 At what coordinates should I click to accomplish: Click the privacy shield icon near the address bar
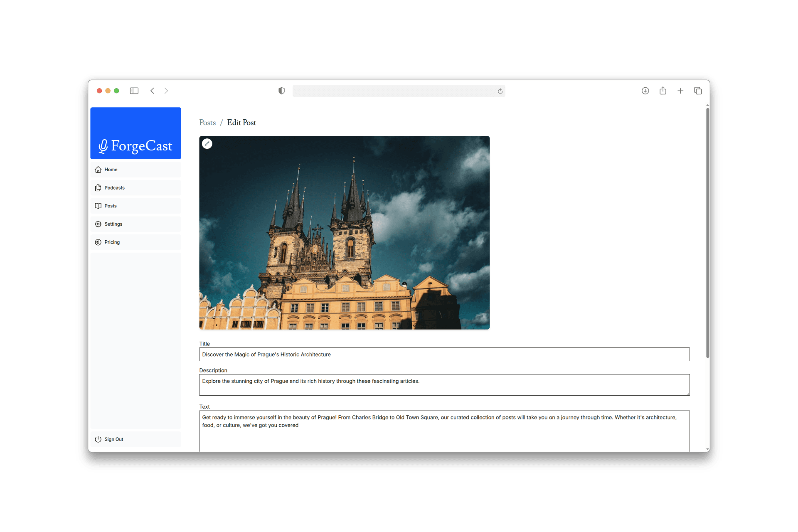(282, 91)
